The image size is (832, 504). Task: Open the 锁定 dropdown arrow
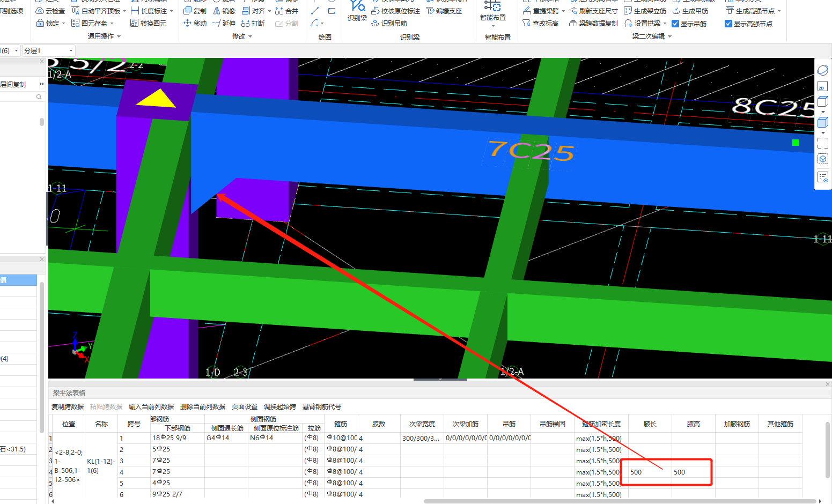click(x=63, y=24)
